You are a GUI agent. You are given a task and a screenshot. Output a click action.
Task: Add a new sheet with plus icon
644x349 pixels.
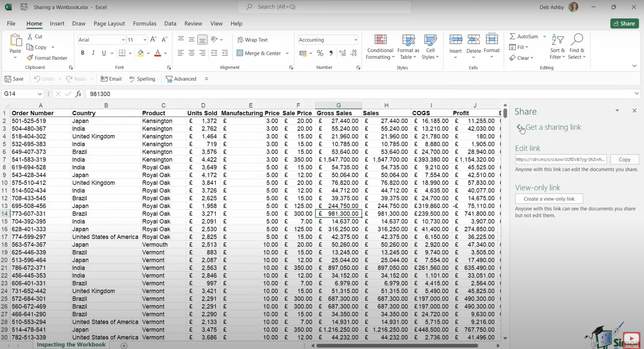pos(124,345)
